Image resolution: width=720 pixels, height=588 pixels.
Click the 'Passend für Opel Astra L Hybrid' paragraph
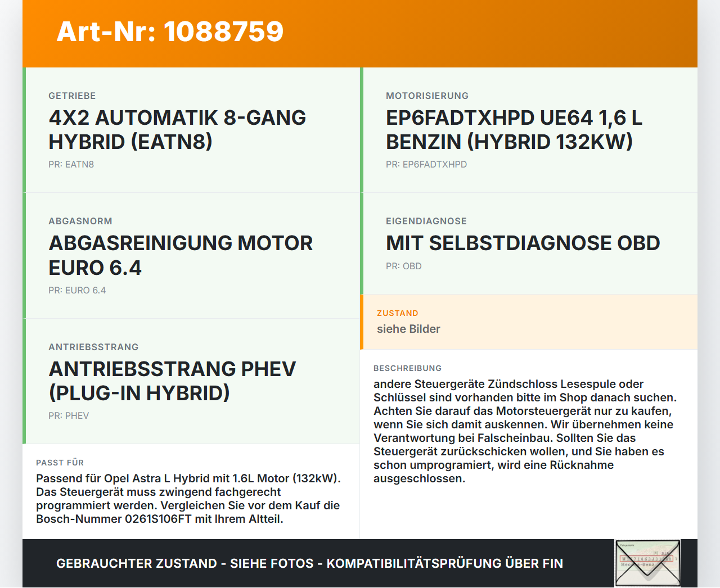188,499
